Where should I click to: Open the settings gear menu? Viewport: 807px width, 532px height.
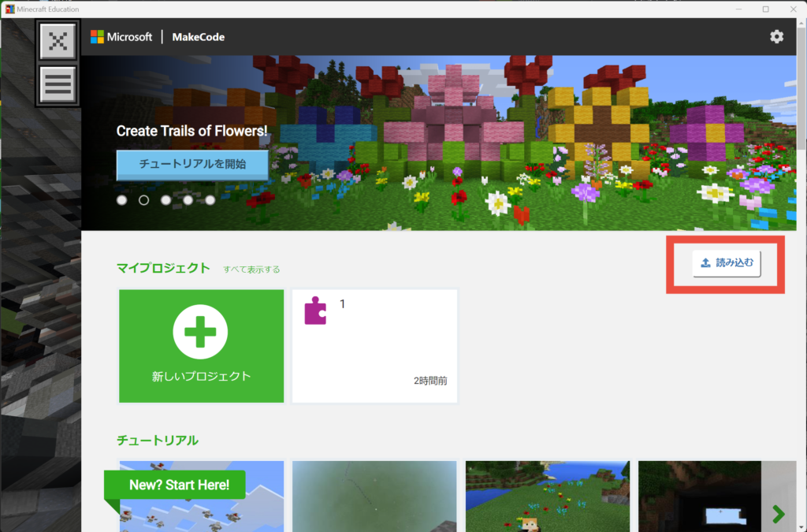(x=776, y=37)
